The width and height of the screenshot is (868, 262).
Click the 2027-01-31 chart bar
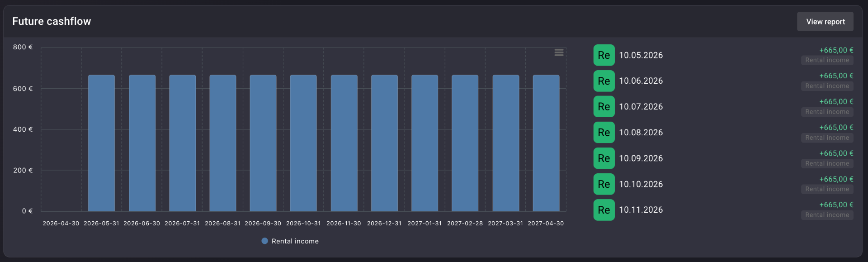(x=425, y=143)
